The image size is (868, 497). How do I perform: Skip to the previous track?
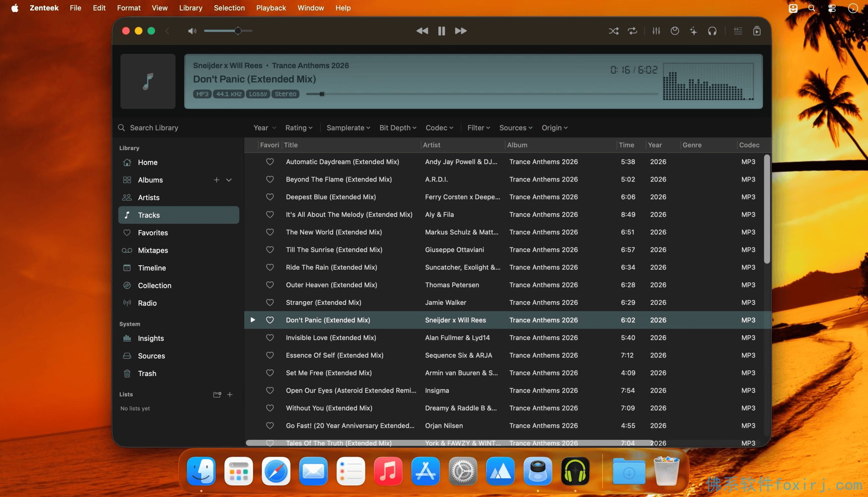click(x=422, y=31)
